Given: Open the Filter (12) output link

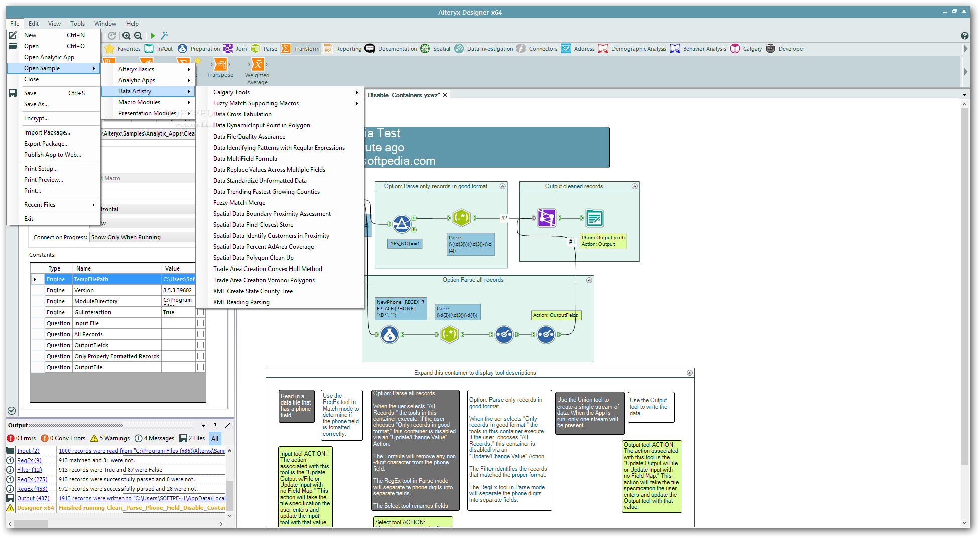Looking at the screenshot, I should click(30, 470).
